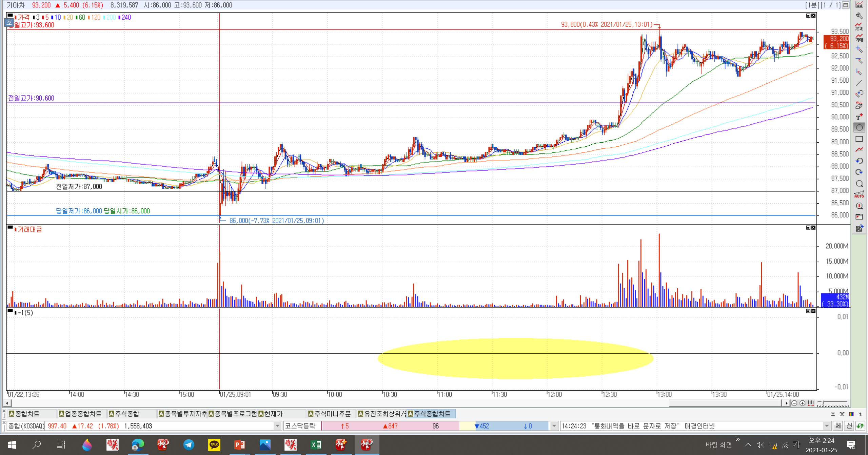Toggle the 거래 volume overlay button
This screenshot has width=868, height=455.
coord(859,38)
